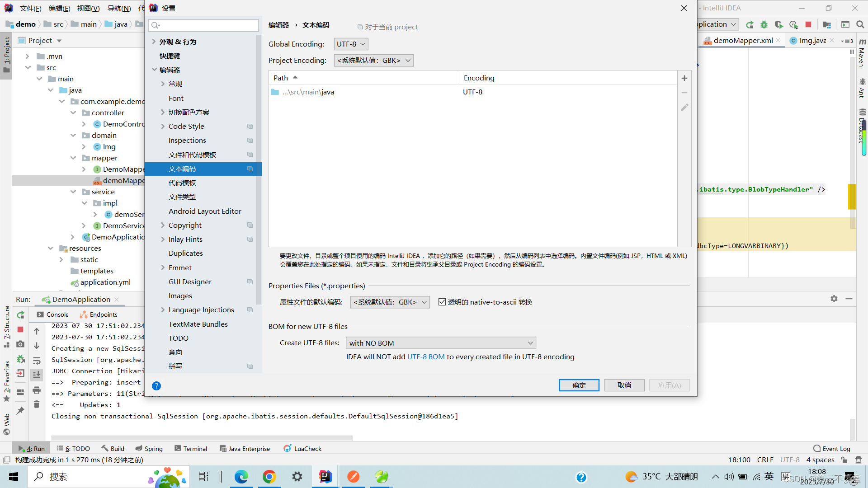
Task: Enable scroll-to-end in the console
Action: (37, 374)
